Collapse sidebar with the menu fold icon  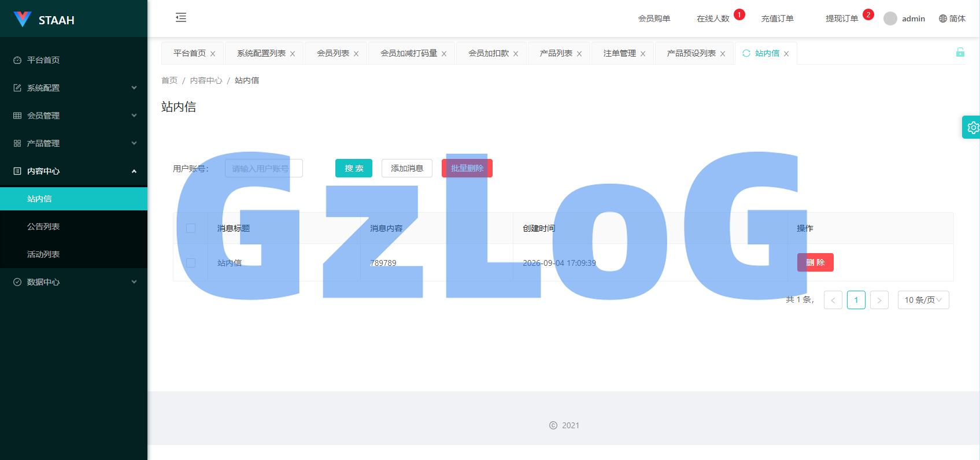(181, 17)
